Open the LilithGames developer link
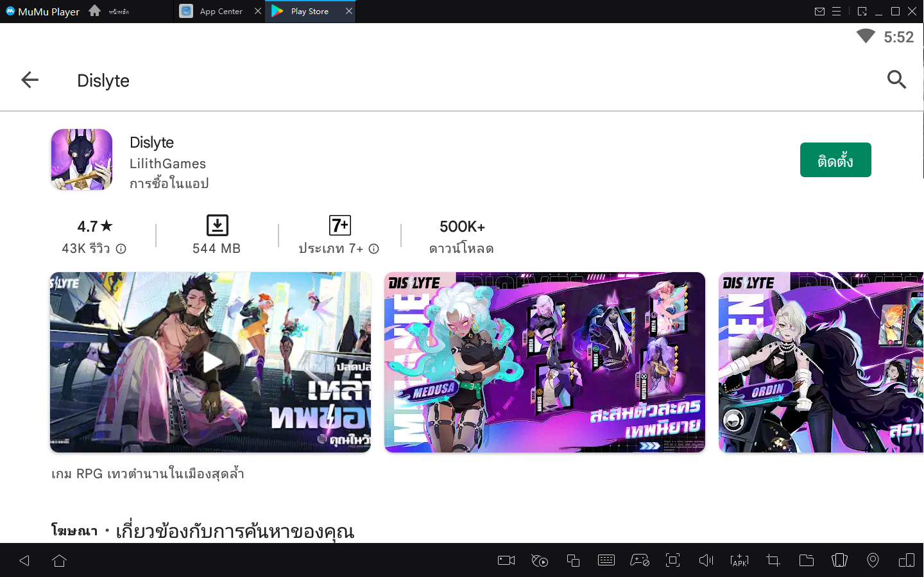924x577 pixels. coord(167,164)
